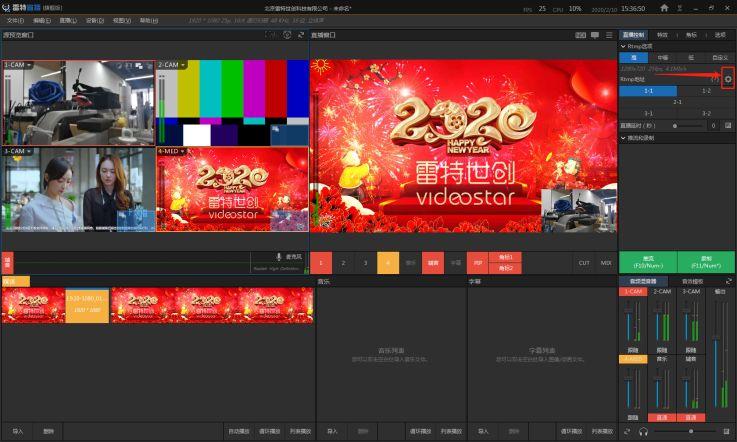
Task: Click the import button under the subtitle list
Action: [x=483, y=431]
